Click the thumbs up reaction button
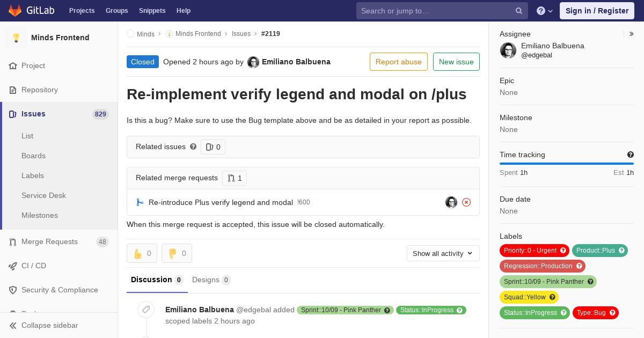 click(142, 253)
